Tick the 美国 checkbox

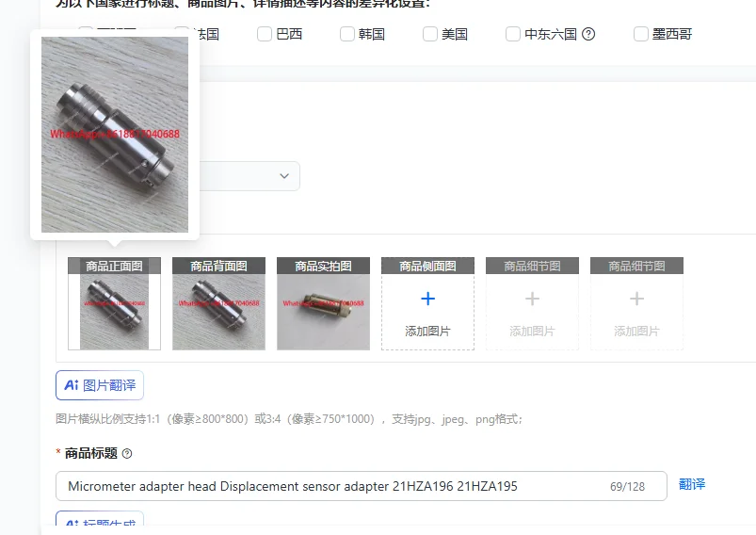click(430, 34)
